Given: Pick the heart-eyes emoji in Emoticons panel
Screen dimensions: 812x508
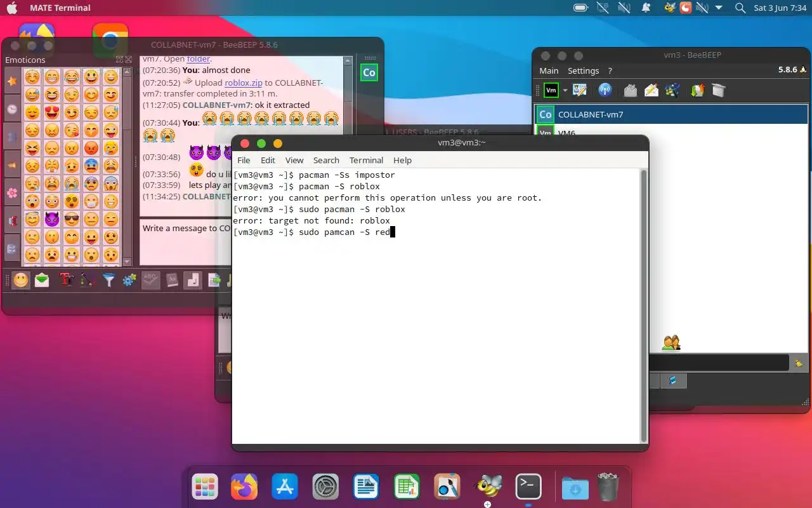Looking at the screenshot, I should pos(51,113).
